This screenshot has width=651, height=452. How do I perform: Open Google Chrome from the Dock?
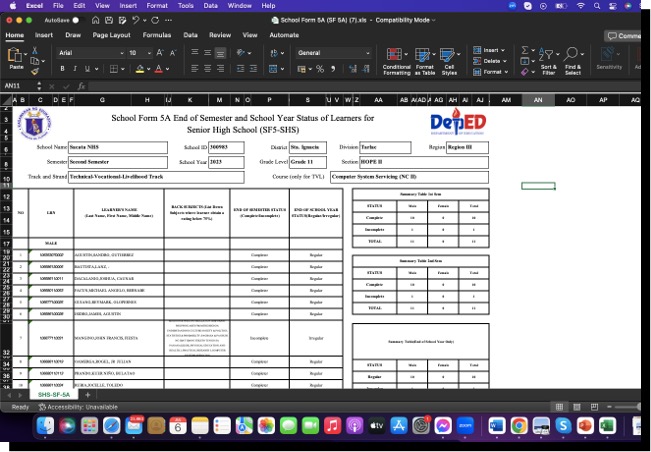[x=519, y=425]
